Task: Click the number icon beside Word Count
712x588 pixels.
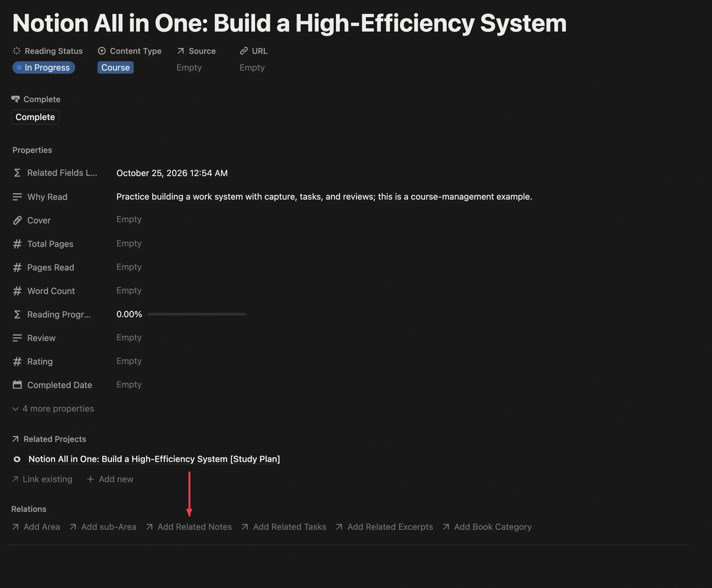Action: pos(17,291)
